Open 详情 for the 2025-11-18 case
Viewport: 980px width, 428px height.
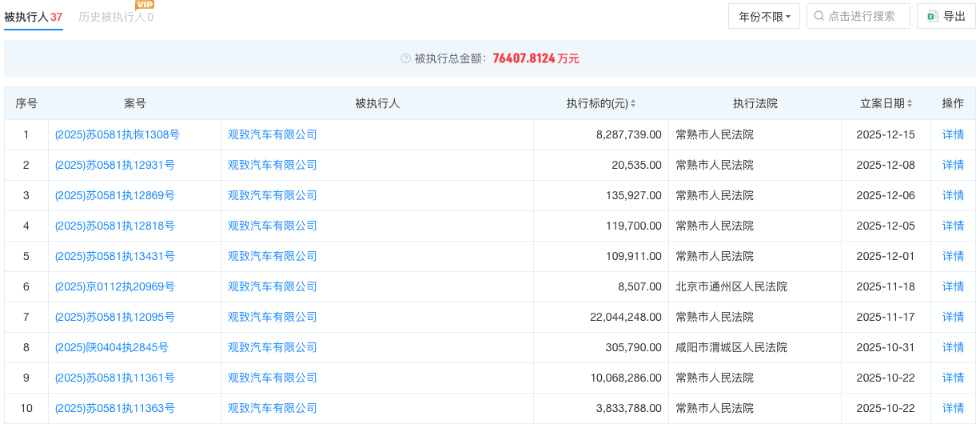(x=953, y=286)
